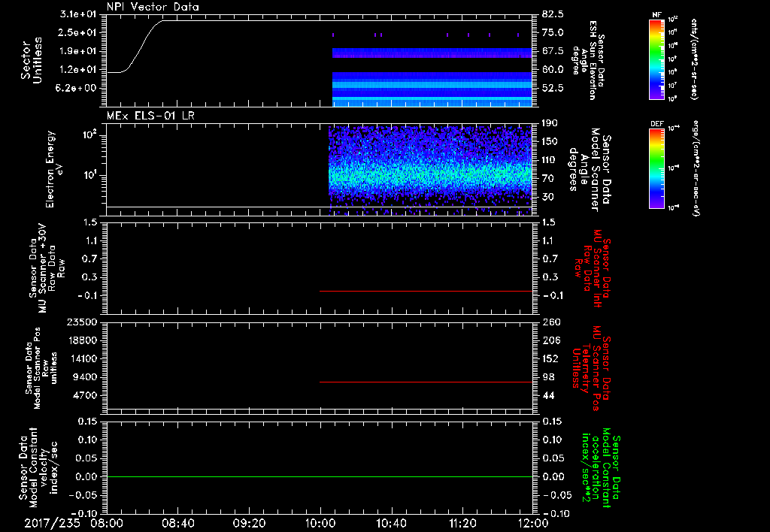
Task: Click the red line in Model Scanner Pos panel
Action: pos(426,382)
